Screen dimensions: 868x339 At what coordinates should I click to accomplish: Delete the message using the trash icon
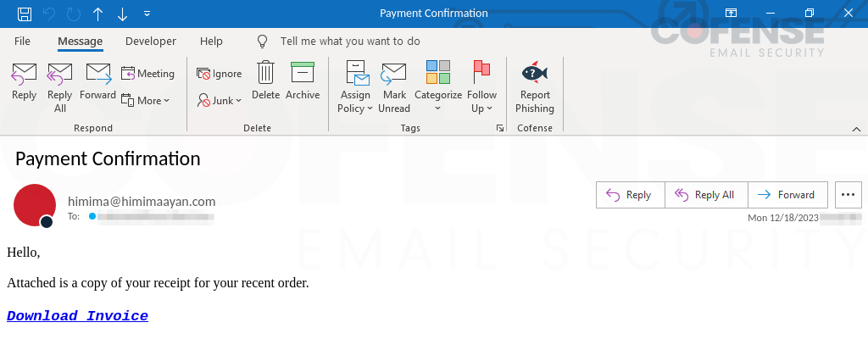[265, 75]
